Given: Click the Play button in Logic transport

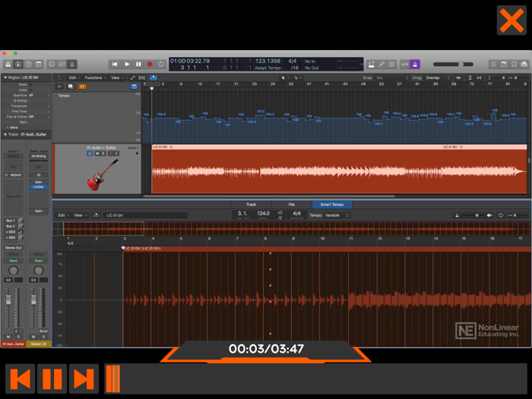Looking at the screenshot, I should point(127,64).
